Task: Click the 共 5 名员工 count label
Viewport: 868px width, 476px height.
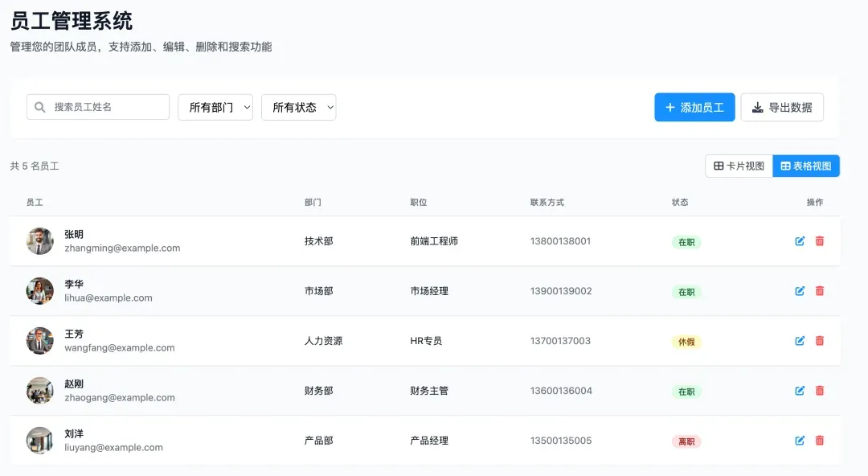Action: 35,166
